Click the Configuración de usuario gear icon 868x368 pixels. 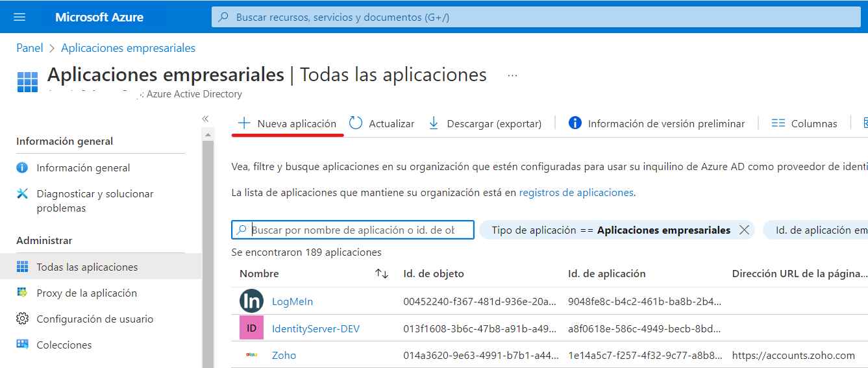tap(23, 319)
